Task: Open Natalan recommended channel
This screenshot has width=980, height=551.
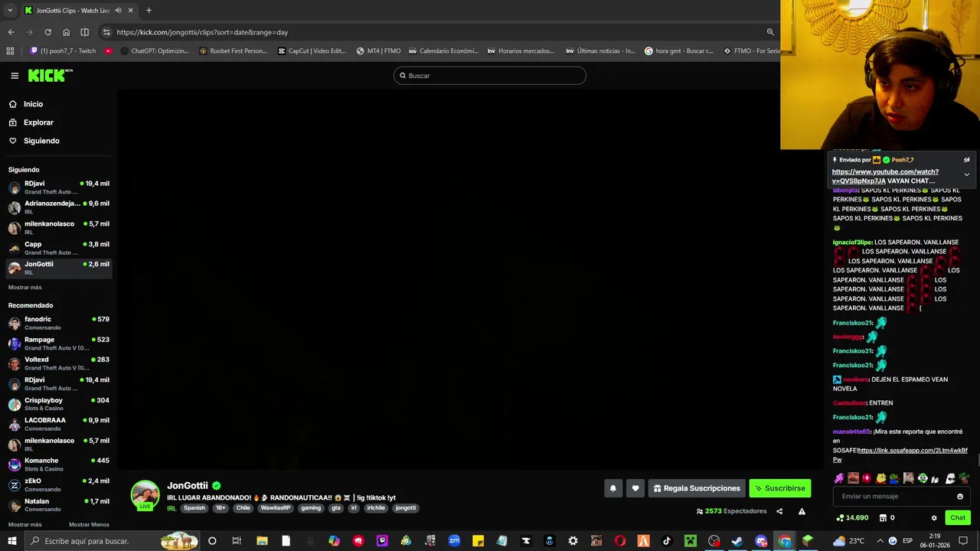Action: click(59, 505)
